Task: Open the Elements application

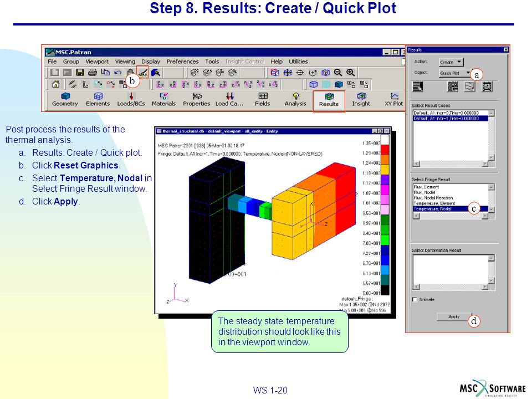Action: (x=98, y=99)
